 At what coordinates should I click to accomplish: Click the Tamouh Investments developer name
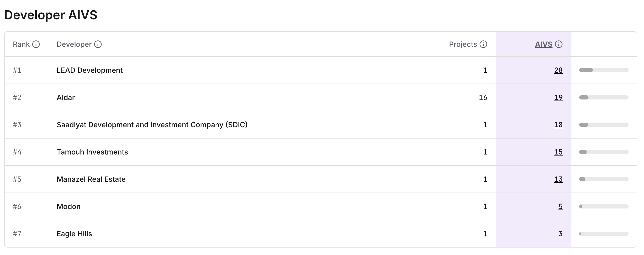pos(92,152)
